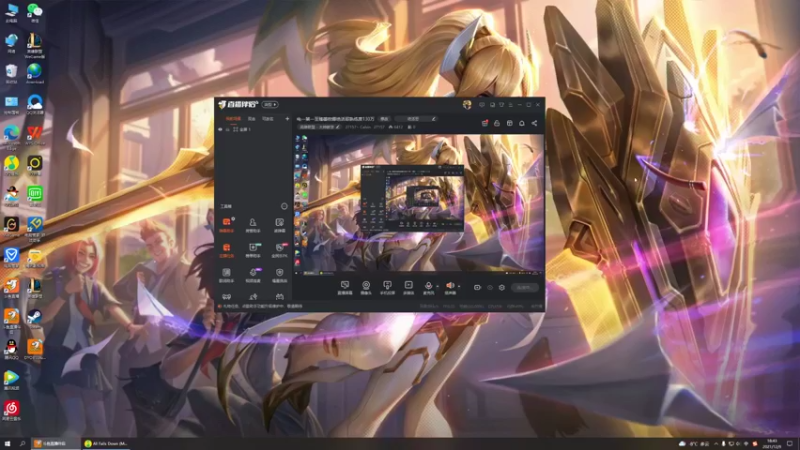Image resolution: width=800 pixels, height=450 pixels.
Task: Add screen capture source in bottom bar
Action: point(345,287)
